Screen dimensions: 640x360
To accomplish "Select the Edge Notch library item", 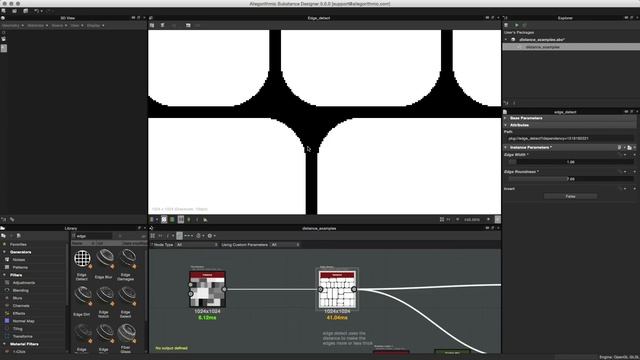I will (x=104, y=302).
